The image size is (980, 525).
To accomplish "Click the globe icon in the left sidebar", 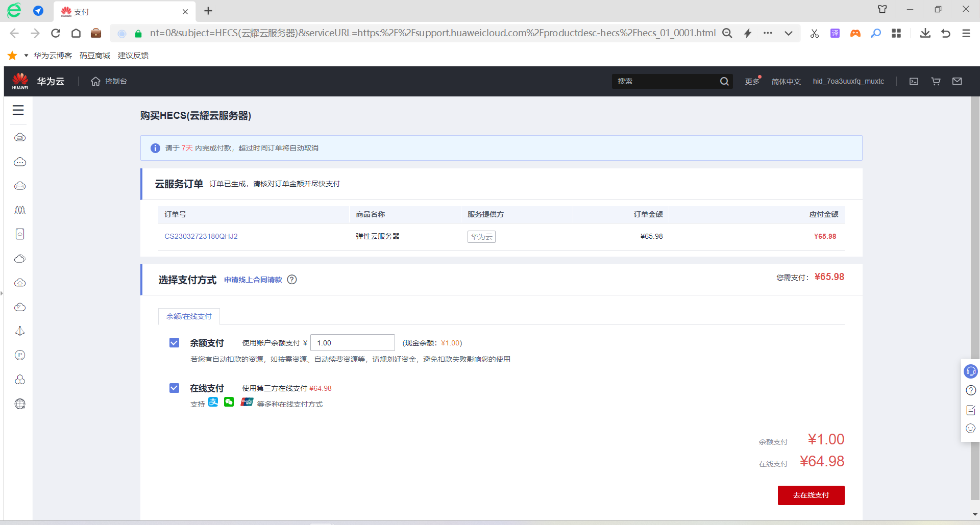I will pyautogui.click(x=20, y=404).
